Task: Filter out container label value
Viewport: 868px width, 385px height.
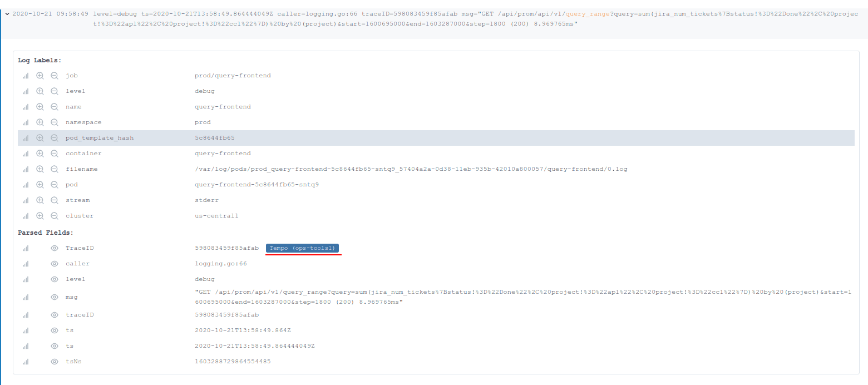Action: (55, 154)
